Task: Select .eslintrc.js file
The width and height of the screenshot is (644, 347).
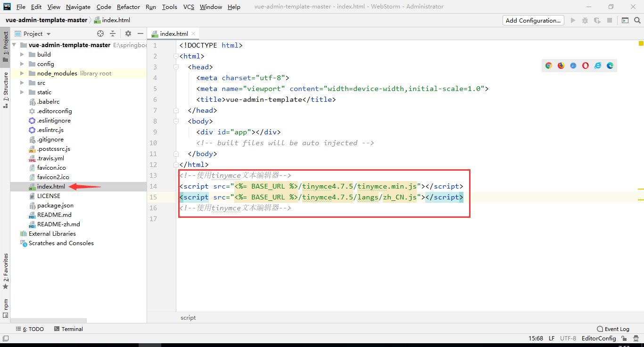Action: [50, 130]
